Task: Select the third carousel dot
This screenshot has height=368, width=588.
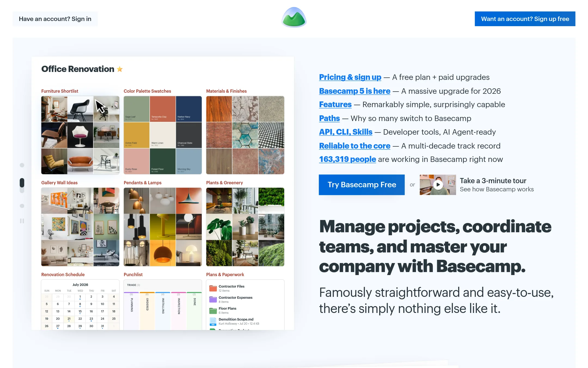Action: 22,206
